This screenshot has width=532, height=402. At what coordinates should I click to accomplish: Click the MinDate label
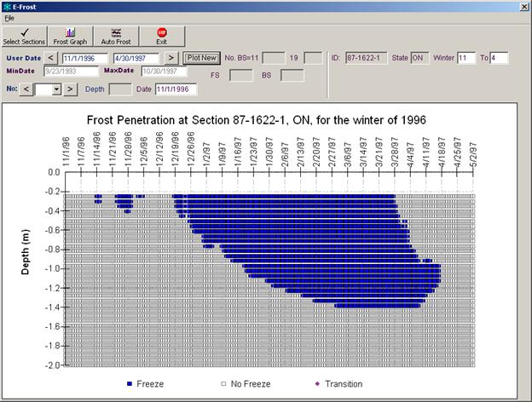[x=20, y=71]
